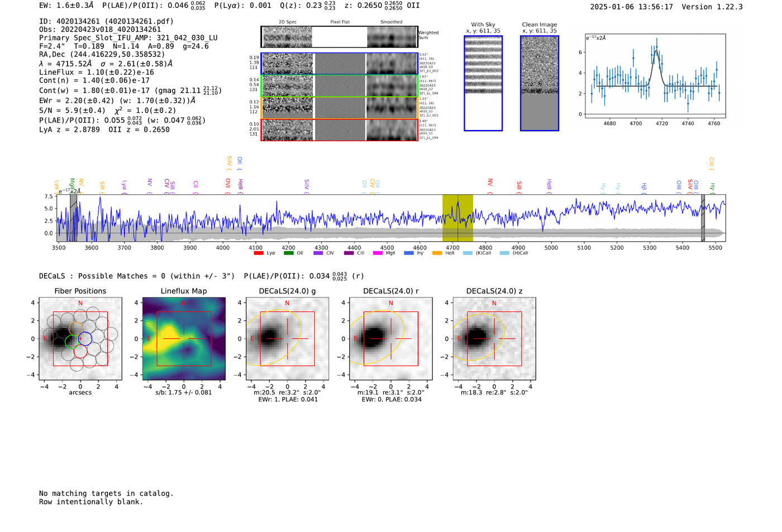782x532 pixels.
Task: Select 2D Spec in blue-bordered fiber row
Action: tap(288, 64)
